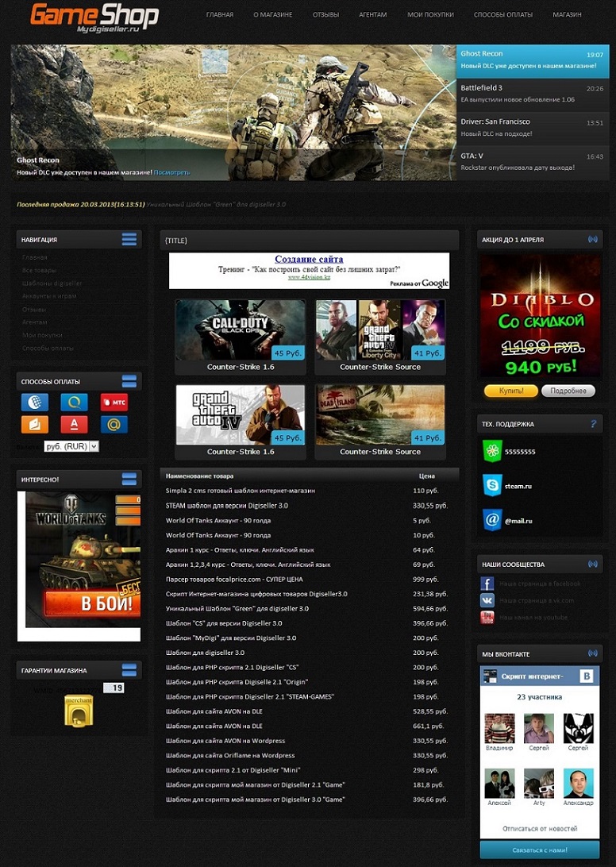Click the Связаться с нами! button
The height and width of the screenshot is (867, 616).
539,850
